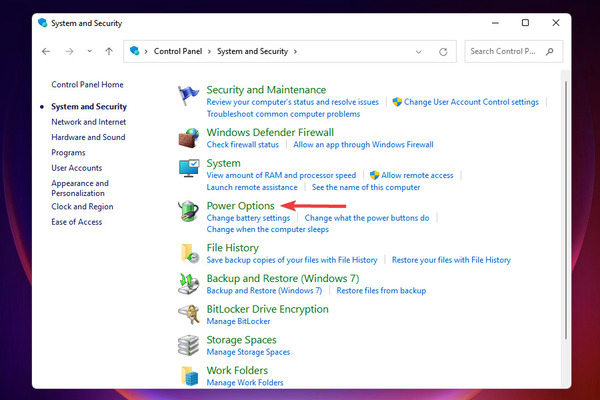This screenshot has width=600, height=400.
Task: Click Change User Account Control settings
Action: coord(471,102)
